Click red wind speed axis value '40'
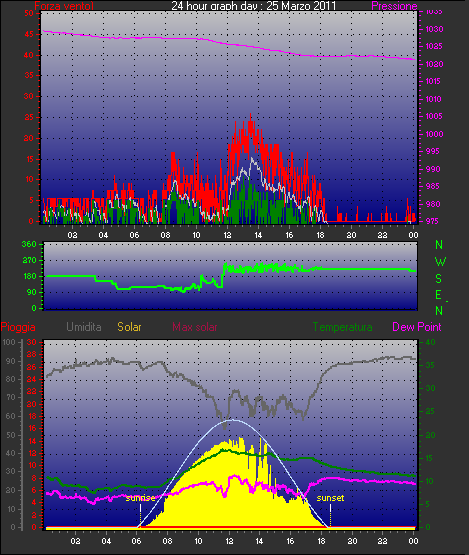Screen dimensions: 469x555 pos(29,55)
